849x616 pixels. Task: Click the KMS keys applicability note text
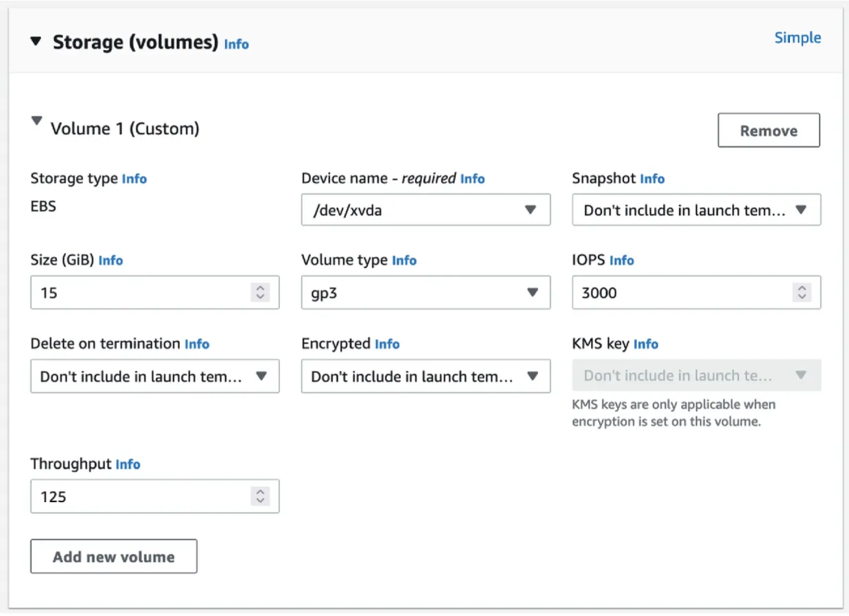[673, 413]
